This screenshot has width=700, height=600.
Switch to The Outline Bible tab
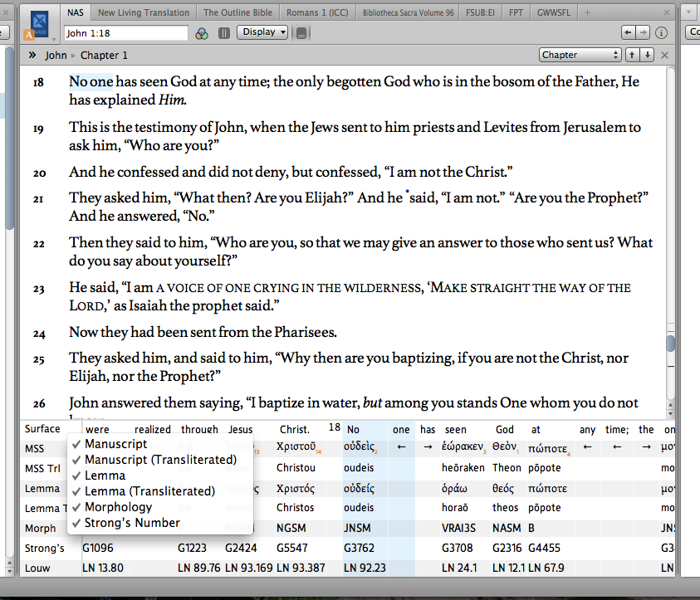237,12
